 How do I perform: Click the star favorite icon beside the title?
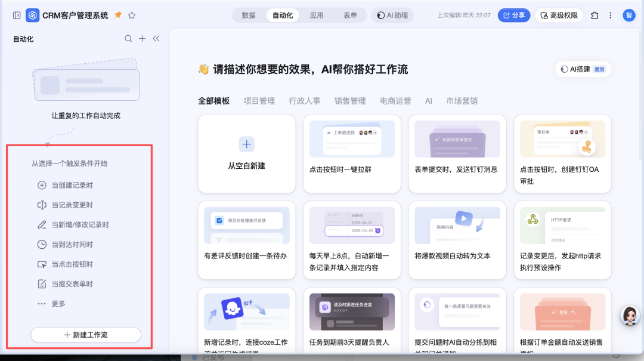pos(132,16)
